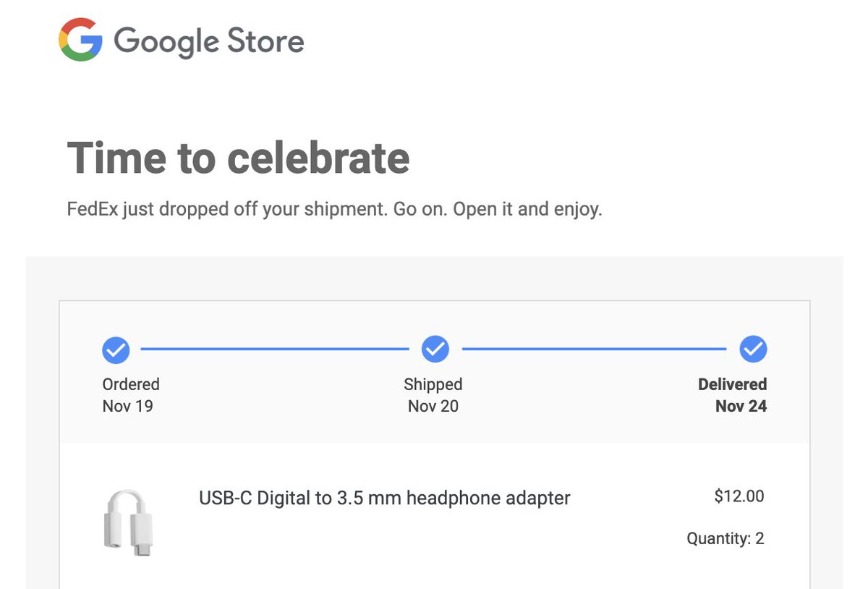Select the Shipped status label
Viewport: 868px width, 589px height.
coord(433,384)
